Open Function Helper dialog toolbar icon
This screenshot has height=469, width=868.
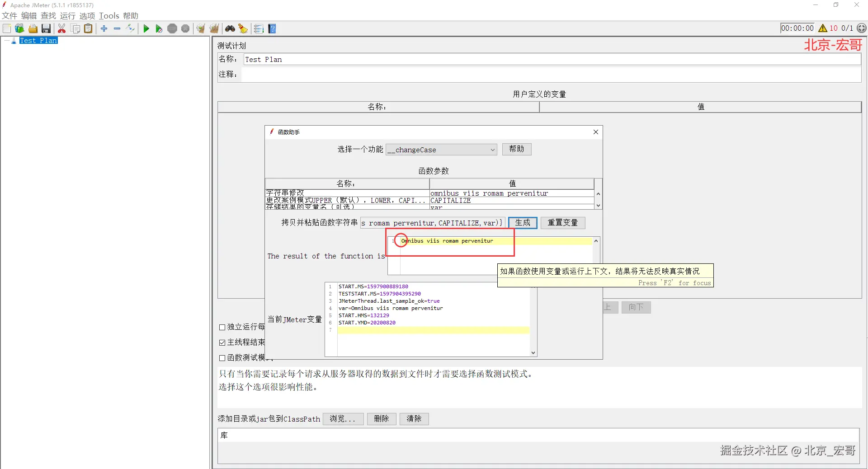pyautogui.click(x=259, y=28)
